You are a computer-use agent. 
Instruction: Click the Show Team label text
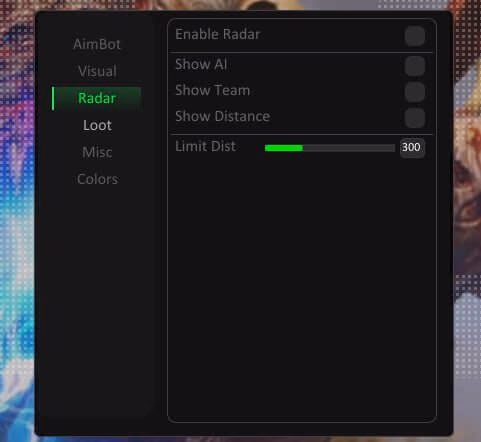point(213,90)
